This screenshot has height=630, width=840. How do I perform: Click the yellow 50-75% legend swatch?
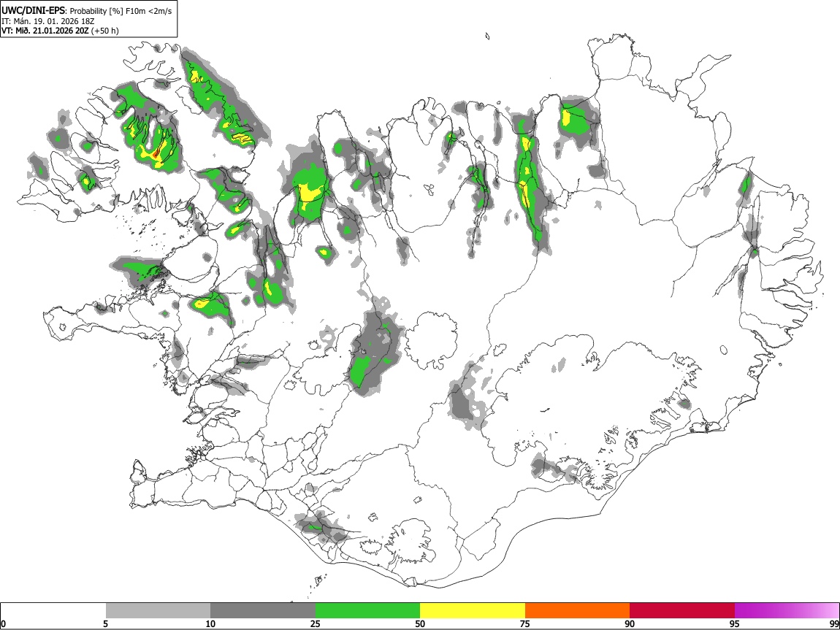click(473, 611)
